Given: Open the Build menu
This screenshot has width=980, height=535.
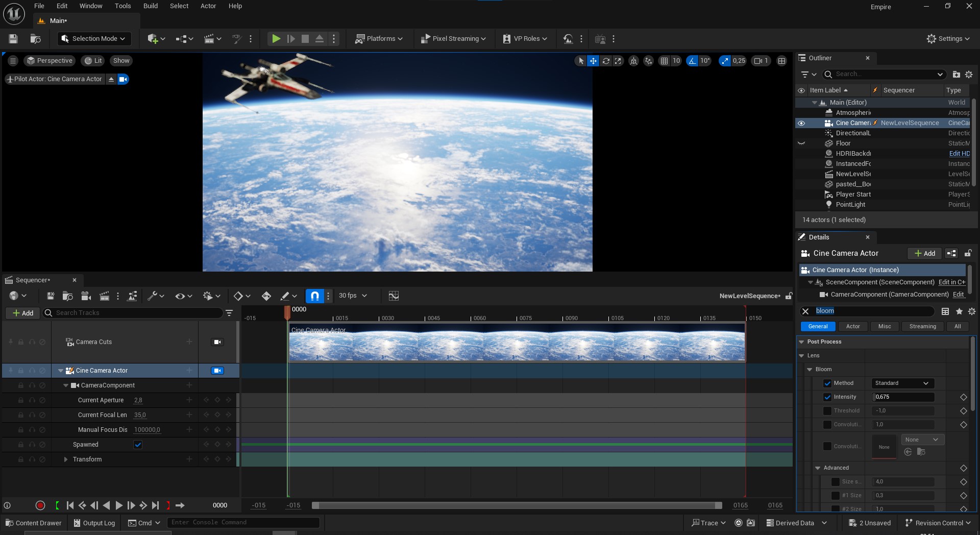Looking at the screenshot, I should (151, 6).
